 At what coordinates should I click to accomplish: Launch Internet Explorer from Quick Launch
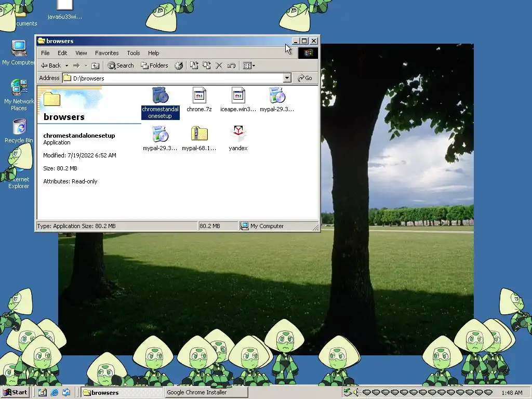(54, 393)
